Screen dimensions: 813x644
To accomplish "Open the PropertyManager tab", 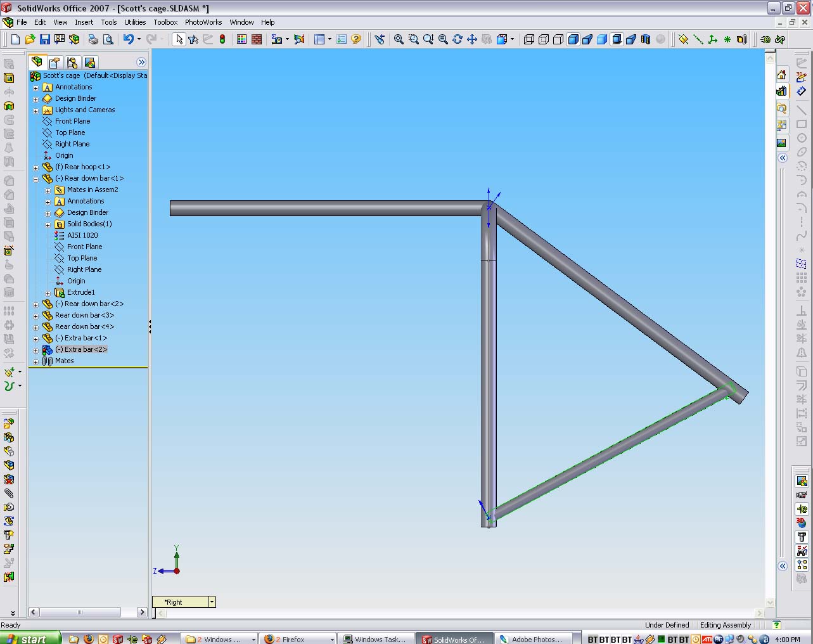I will pos(54,62).
